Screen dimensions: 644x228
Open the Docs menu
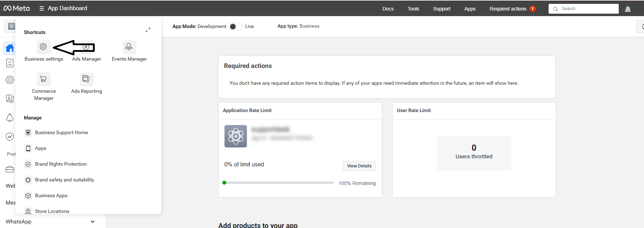pos(388,9)
